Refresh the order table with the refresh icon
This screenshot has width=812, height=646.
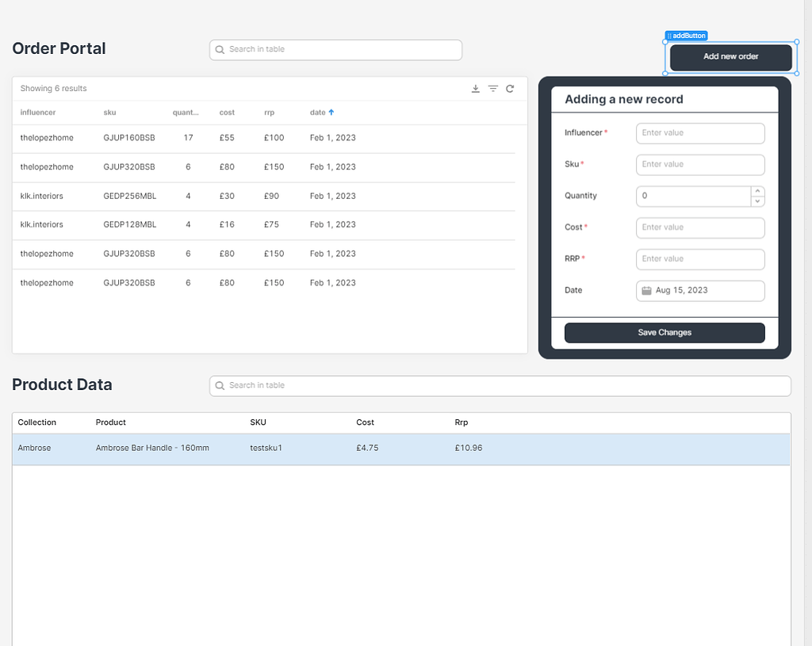511,89
